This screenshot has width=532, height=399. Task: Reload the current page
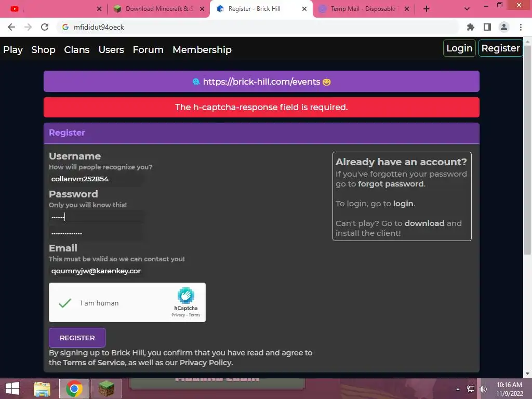click(45, 27)
